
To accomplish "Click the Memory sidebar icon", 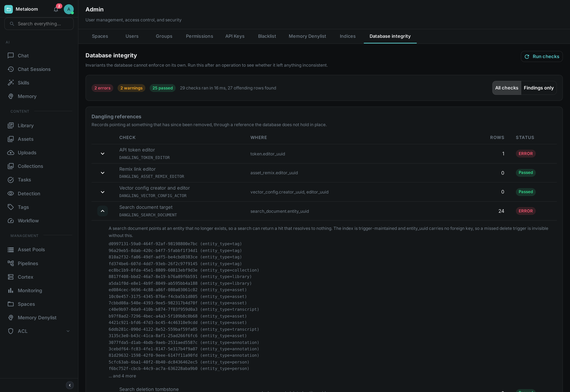I will (11, 96).
